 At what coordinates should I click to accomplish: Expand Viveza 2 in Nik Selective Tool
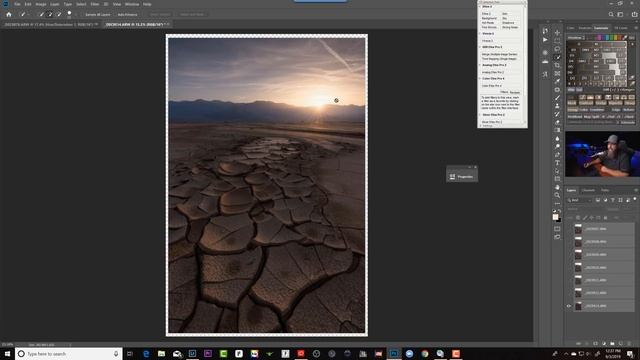pyautogui.click(x=480, y=33)
